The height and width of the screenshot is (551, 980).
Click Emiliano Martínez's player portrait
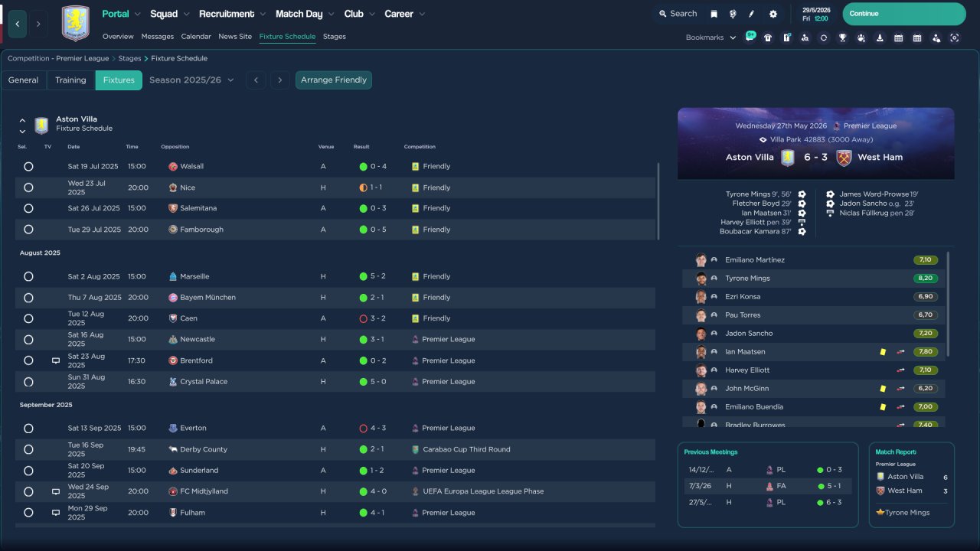pyautogui.click(x=701, y=260)
